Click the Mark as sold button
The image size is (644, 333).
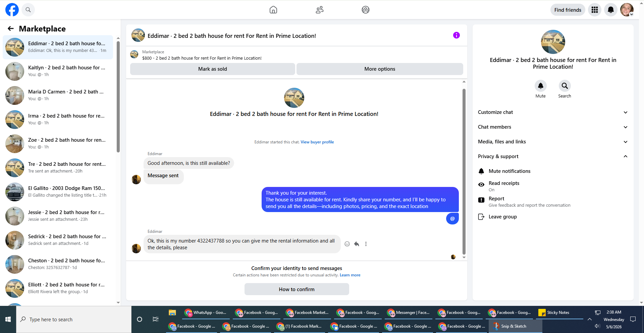click(213, 69)
